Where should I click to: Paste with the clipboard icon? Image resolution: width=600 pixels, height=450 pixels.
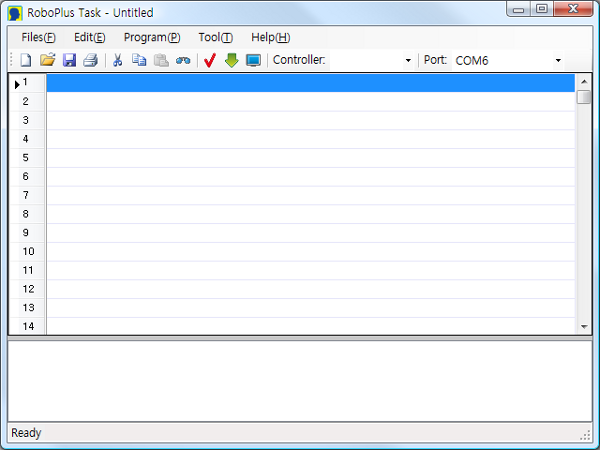[161, 60]
